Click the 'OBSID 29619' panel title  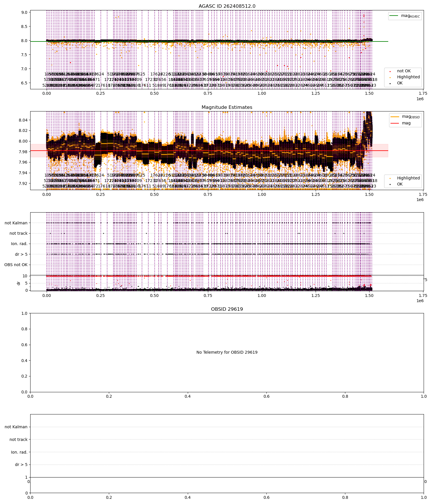coord(227,309)
